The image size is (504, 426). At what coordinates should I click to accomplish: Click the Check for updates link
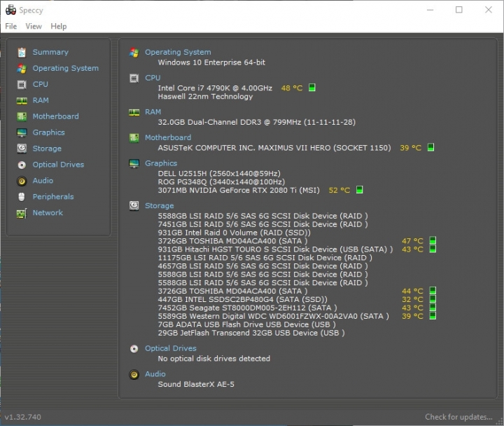pyautogui.click(x=458, y=417)
